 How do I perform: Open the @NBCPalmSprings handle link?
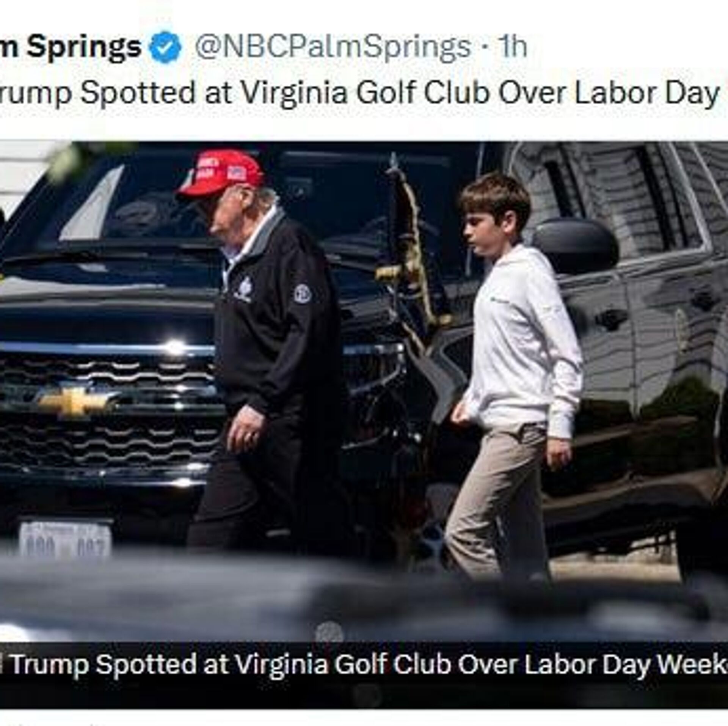pyautogui.click(x=332, y=47)
